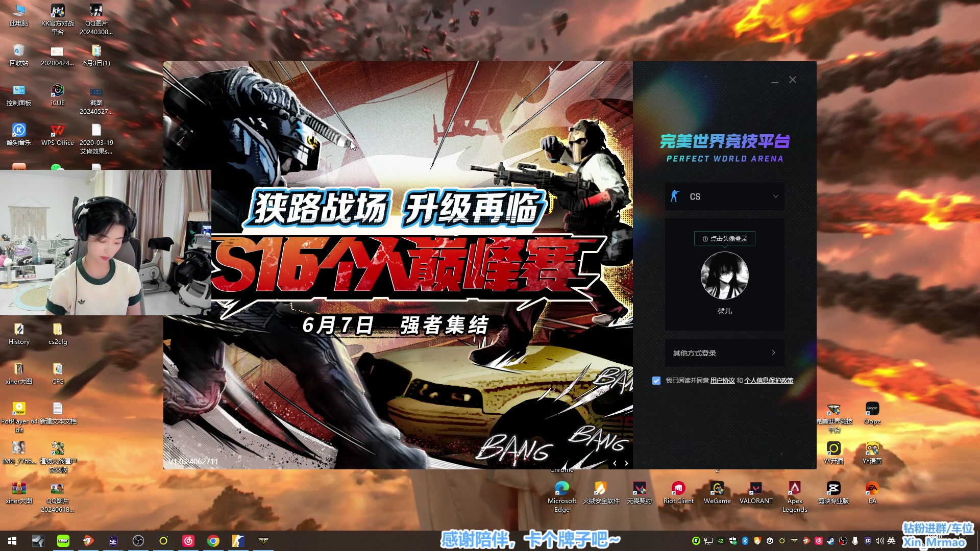Open NetEase Cloud Music in taskbar
980x551 pixels.
pos(188,541)
